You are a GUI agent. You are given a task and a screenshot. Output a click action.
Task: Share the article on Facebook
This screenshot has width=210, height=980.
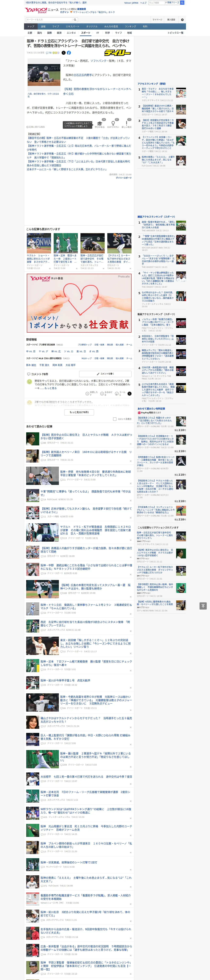(69, 53)
